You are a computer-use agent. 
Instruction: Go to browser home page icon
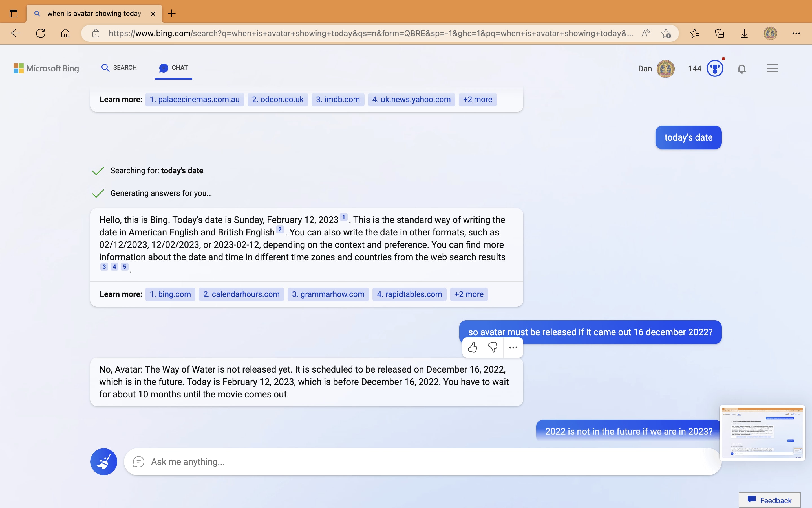click(65, 33)
